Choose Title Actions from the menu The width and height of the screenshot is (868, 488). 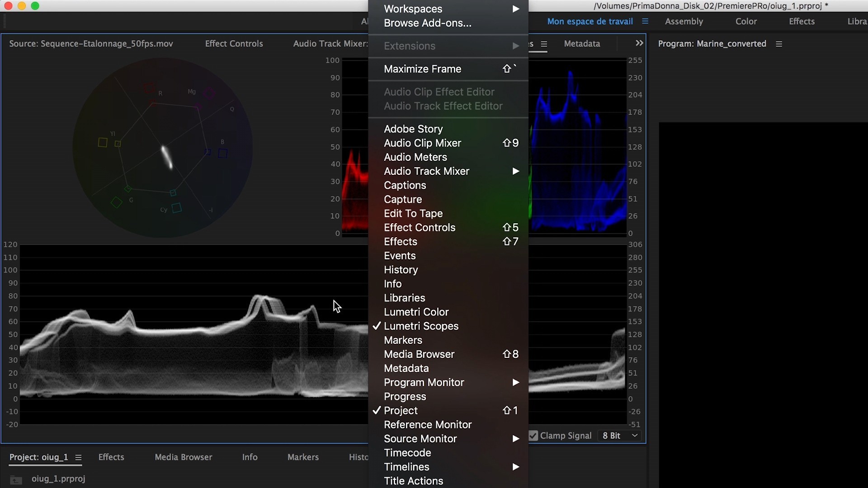click(448, 481)
